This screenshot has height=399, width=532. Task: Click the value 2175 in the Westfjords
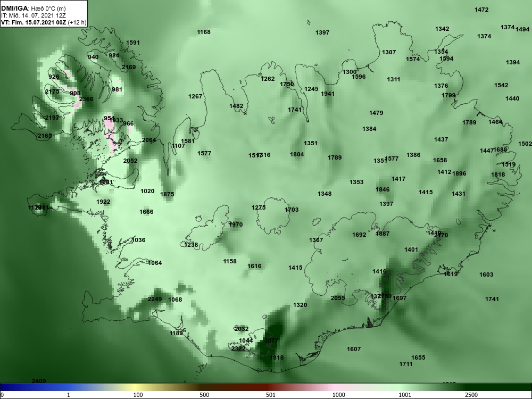tap(52, 92)
